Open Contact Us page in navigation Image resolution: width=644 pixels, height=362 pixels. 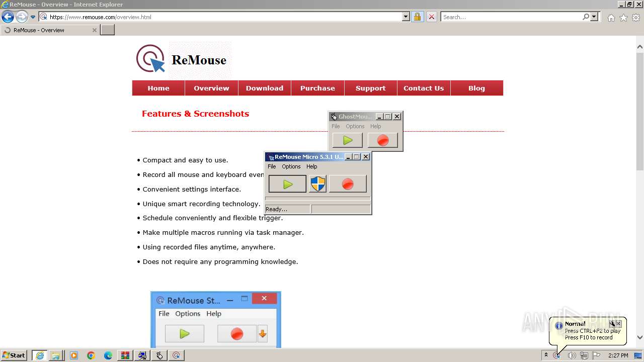tap(424, 88)
